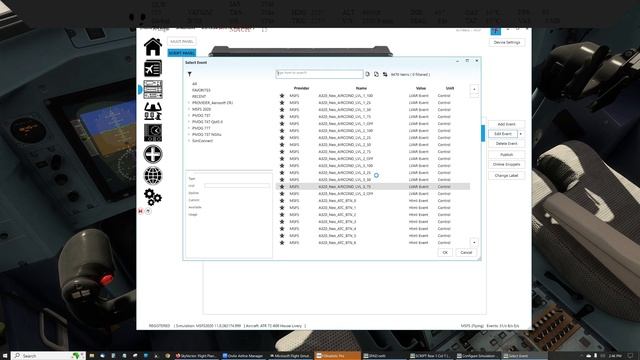640x360 pixels.
Task: Open the cockpit controls sidebar icon
Action: coord(153,111)
